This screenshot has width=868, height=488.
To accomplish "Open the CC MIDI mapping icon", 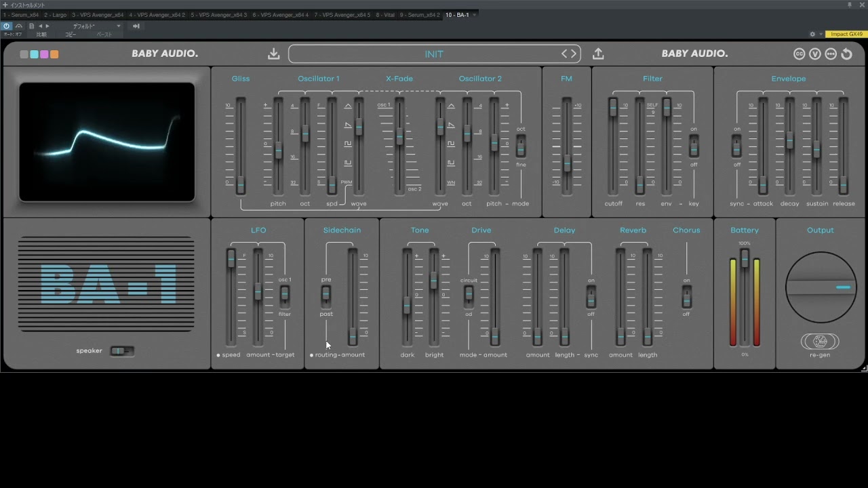I will 800,54.
